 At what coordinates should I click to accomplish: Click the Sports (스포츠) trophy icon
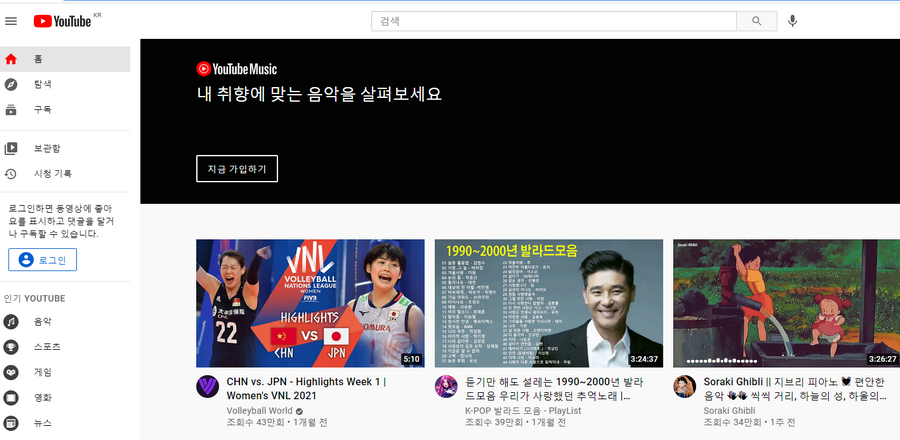(11, 347)
